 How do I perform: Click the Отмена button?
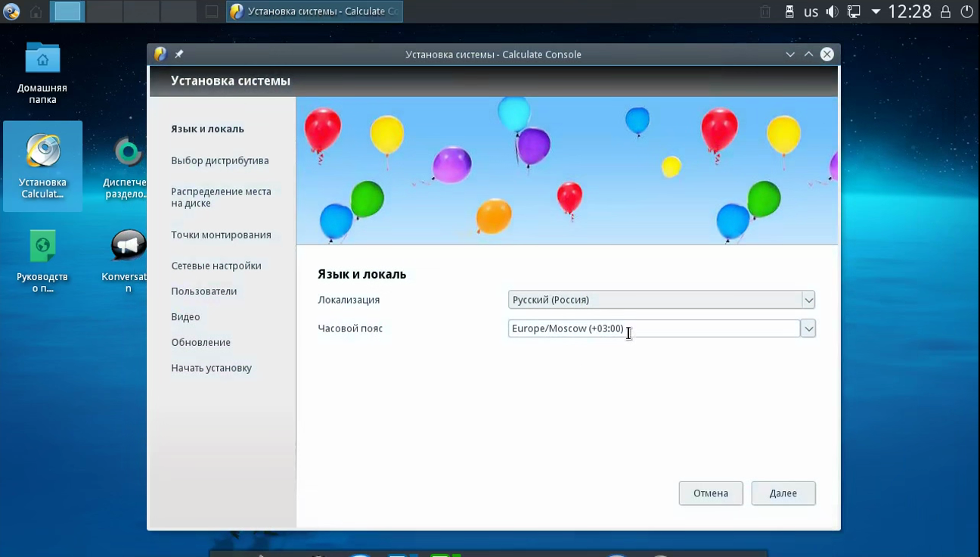(710, 493)
